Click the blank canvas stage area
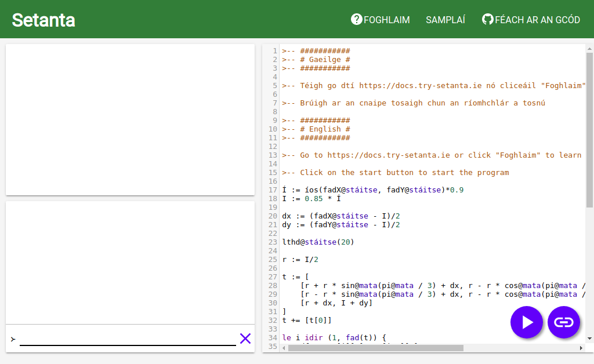594x364 pixels. point(131,119)
